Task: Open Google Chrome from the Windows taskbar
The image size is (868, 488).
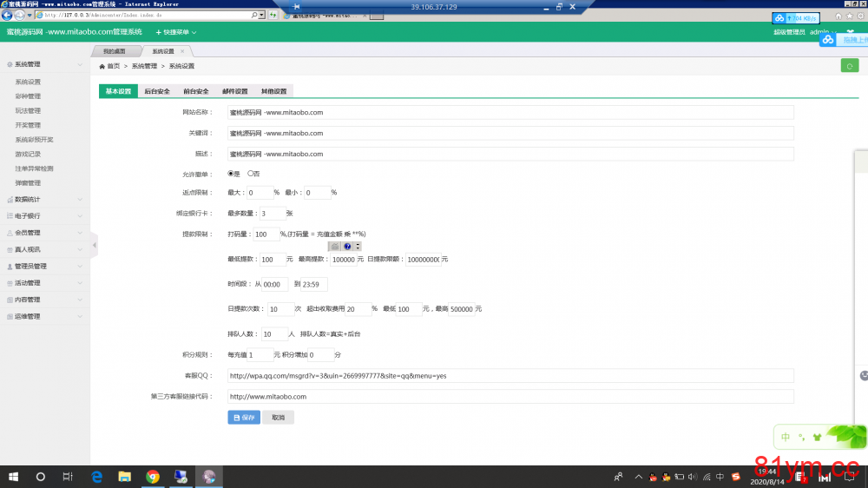Action: (x=153, y=477)
